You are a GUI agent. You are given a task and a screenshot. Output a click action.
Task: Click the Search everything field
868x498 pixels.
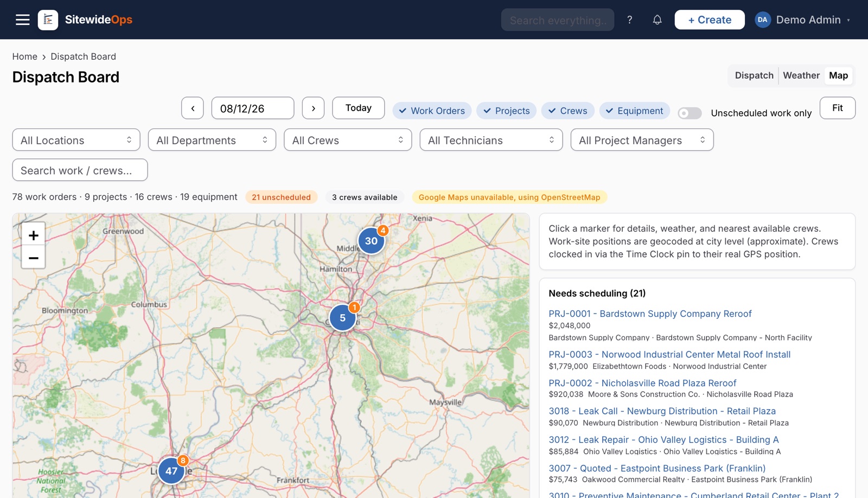coord(557,20)
